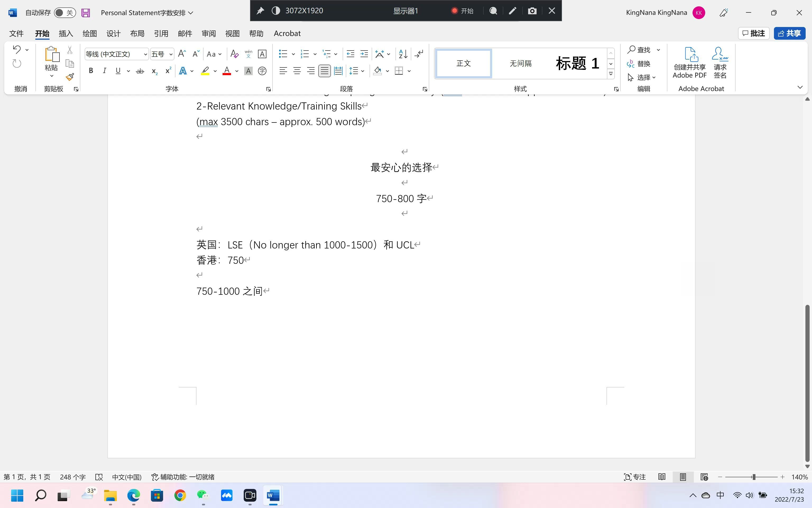Click the pencil annotate icon in recorder bar
812x508 pixels.
[x=512, y=11]
